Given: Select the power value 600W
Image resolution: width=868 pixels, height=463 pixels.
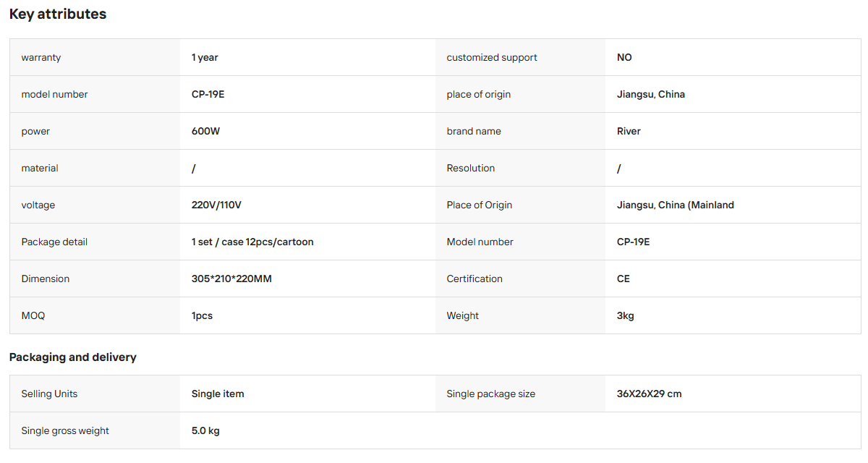Looking at the screenshot, I should 205,131.
